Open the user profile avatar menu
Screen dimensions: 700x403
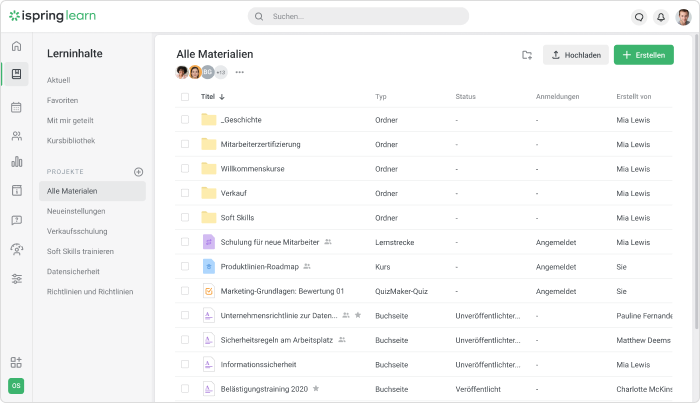pyautogui.click(x=683, y=17)
